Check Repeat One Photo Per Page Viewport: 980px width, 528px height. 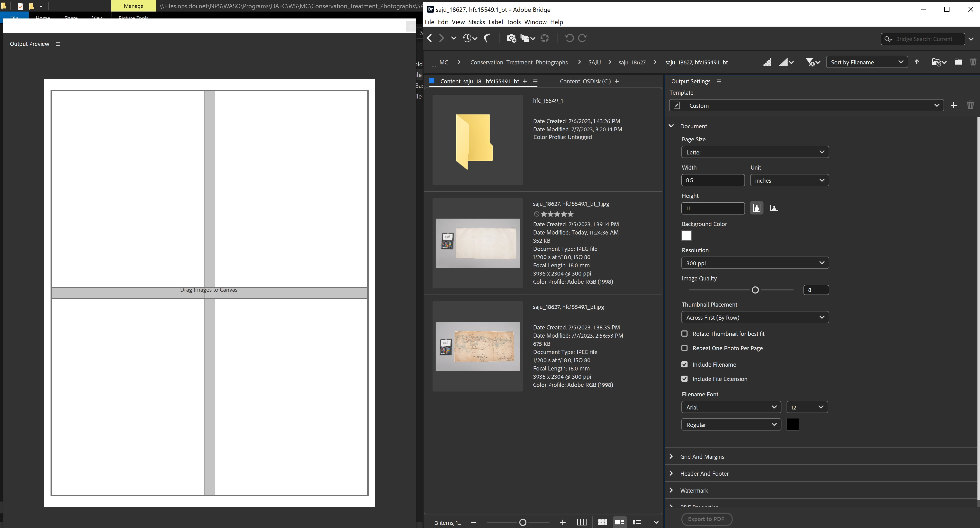coord(684,348)
